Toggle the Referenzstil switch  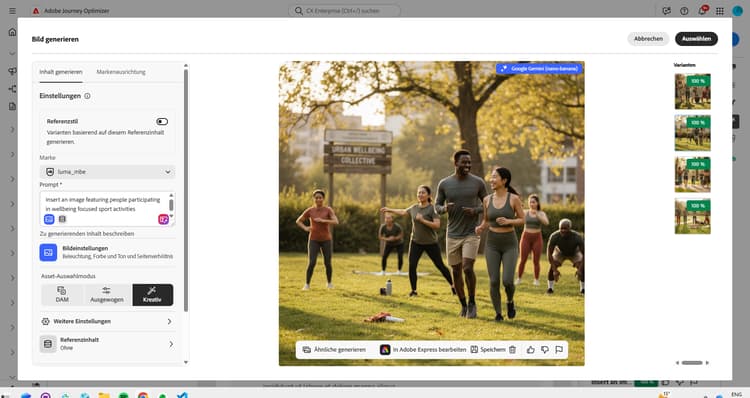click(162, 122)
